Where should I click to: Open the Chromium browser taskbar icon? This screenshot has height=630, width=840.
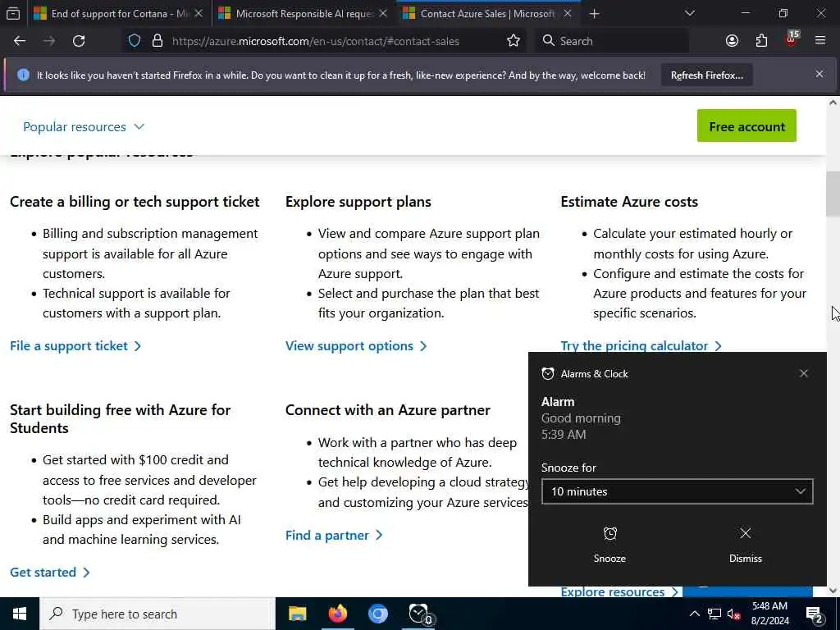(x=377, y=614)
